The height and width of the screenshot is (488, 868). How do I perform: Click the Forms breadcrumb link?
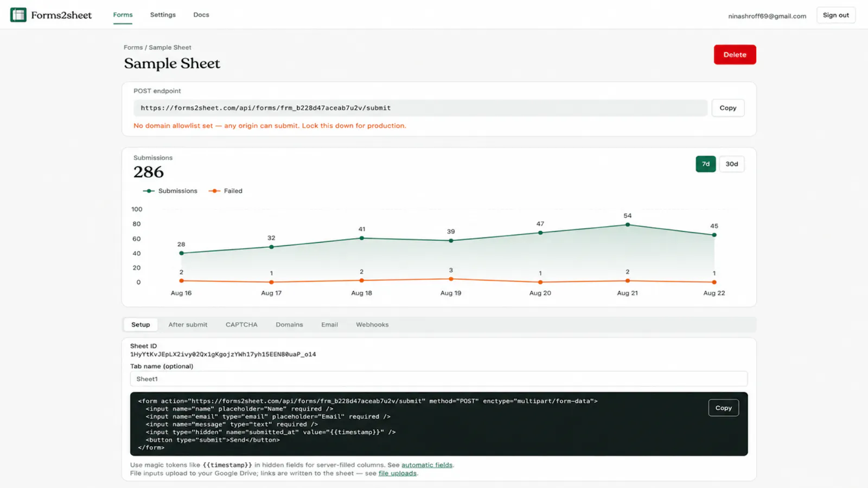(x=133, y=48)
